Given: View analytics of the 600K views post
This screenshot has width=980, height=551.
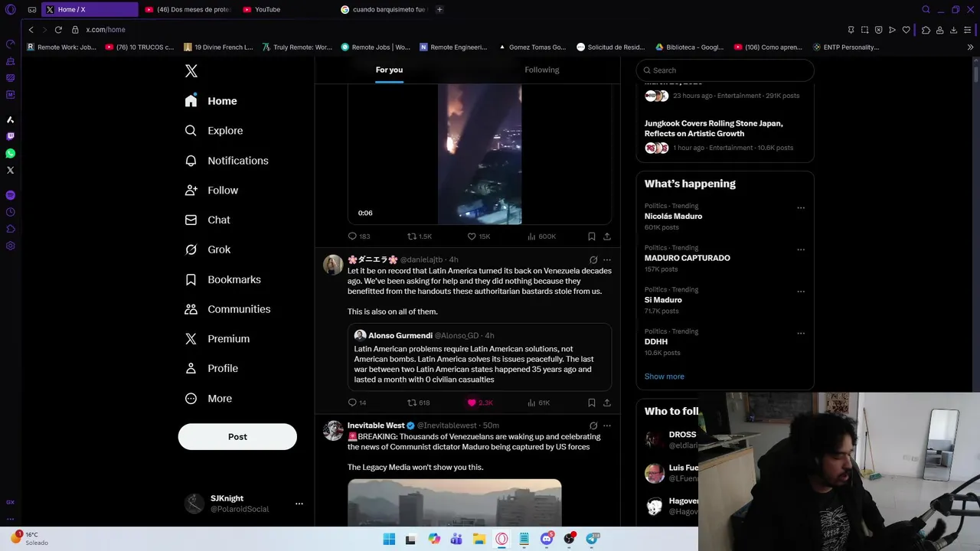Looking at the screenshot, I should pos(541,236).
